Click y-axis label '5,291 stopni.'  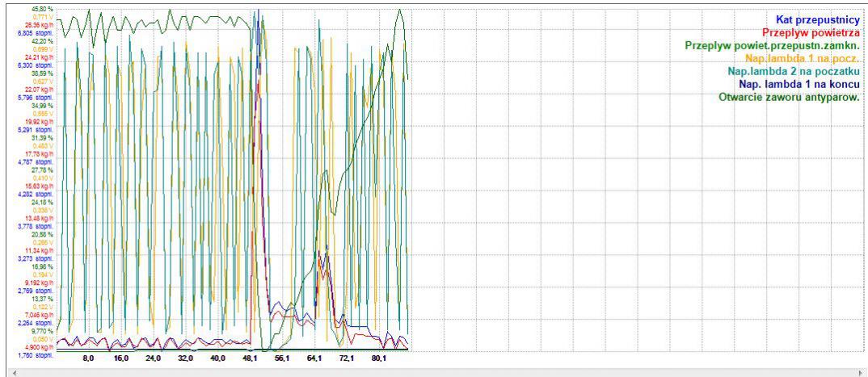36,130
